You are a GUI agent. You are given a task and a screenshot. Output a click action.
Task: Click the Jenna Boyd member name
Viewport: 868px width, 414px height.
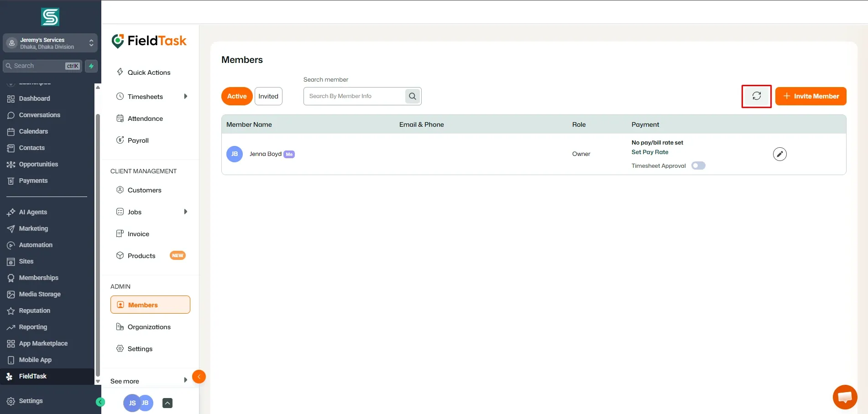tap(266, 154)
